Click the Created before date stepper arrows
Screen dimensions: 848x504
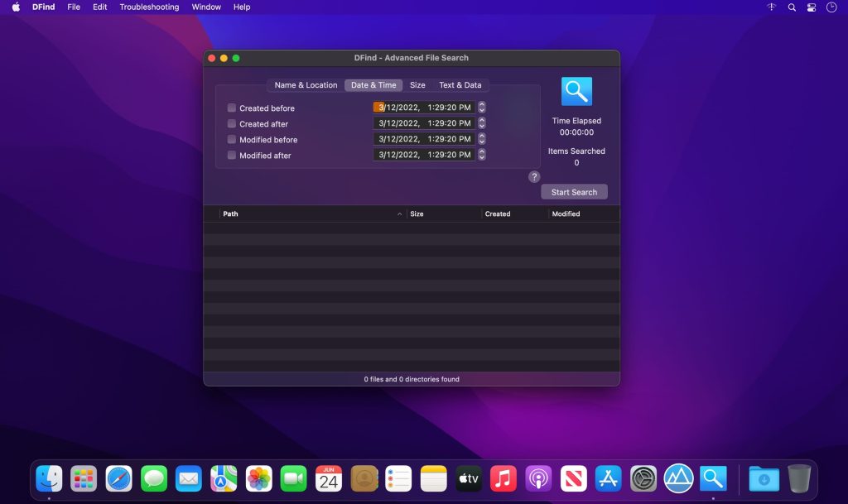(481, 106)
